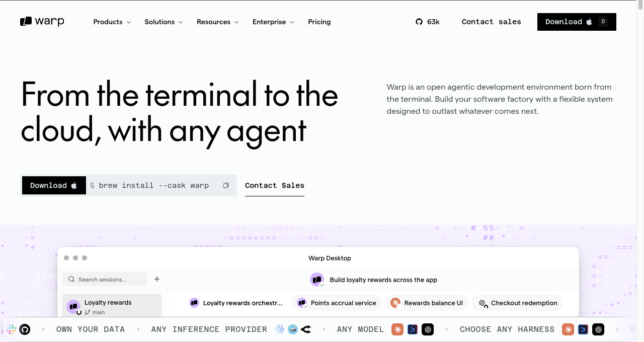
Task: Click the OpenAI icon after ANY MODEL
Action: (428, 329)
